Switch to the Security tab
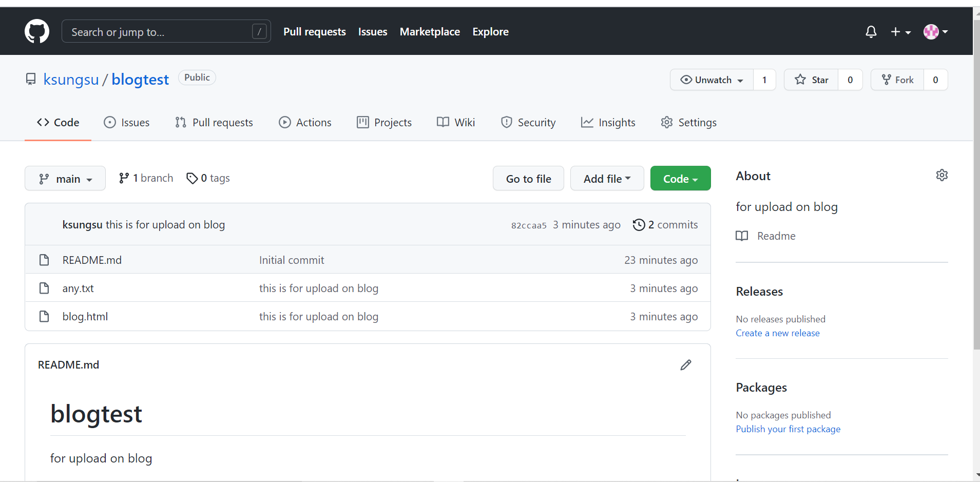Viewport: 980px width, 482px height. pos(528,123)
